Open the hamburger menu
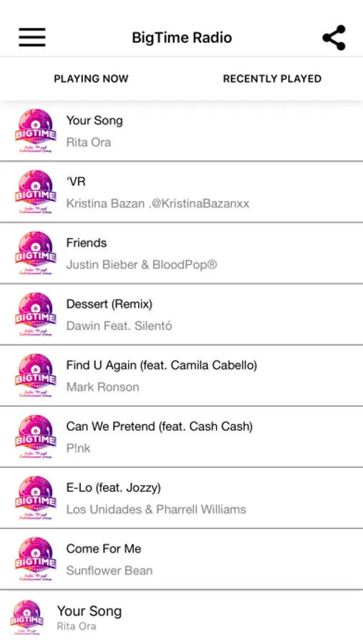 [32, 37]
